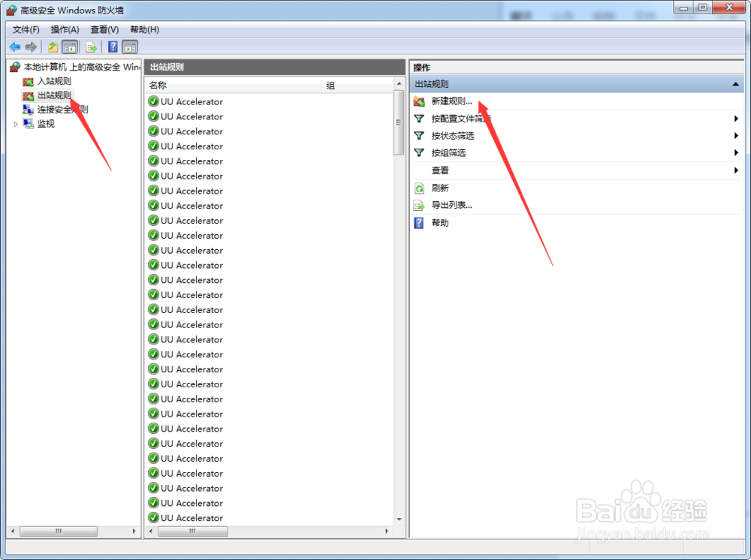Click the 按组筛选 funnel icon

point(419,152)
